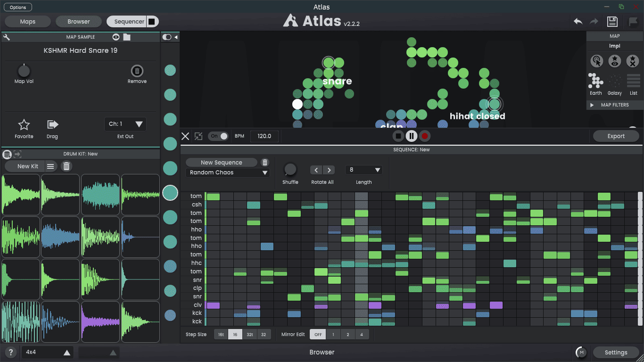Click the Shuffle knob

click(290, 170)
